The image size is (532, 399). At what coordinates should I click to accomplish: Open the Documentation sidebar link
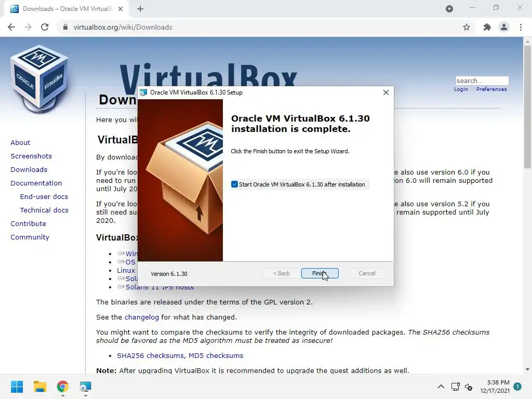tap(36, 183)
